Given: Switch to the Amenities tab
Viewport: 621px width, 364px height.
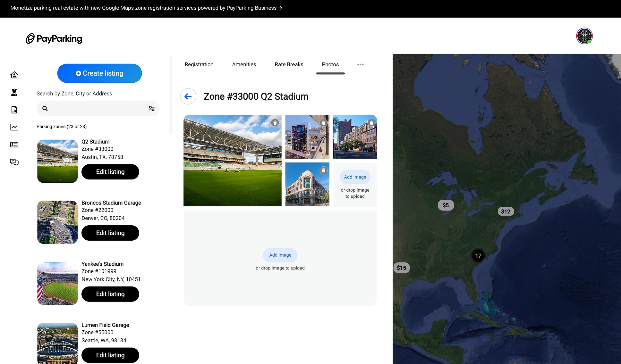Looking at the screenshot, I should point(244,64).
